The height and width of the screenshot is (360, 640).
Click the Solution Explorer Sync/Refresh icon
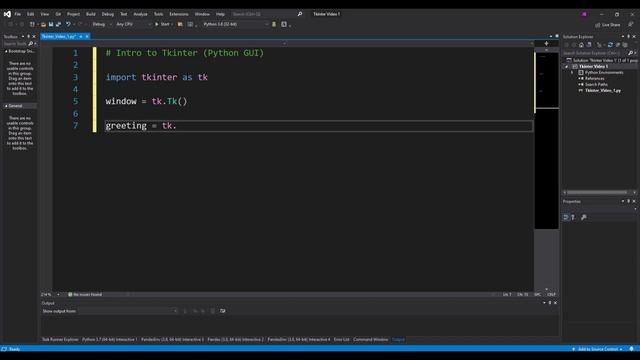coord(610,45)
